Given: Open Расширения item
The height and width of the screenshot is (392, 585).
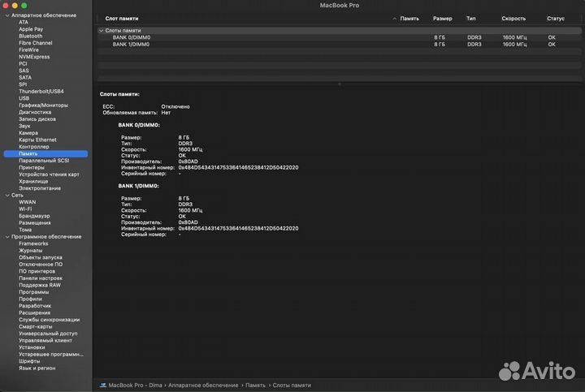Looking at the screenshot, I should pyautogui.click(x=34, y=312).
